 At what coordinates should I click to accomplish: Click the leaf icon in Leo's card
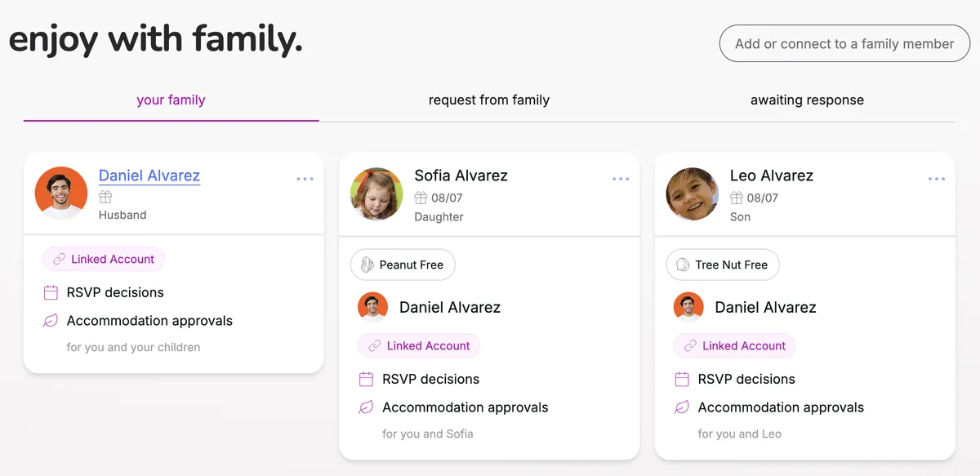tap(682, 407)
